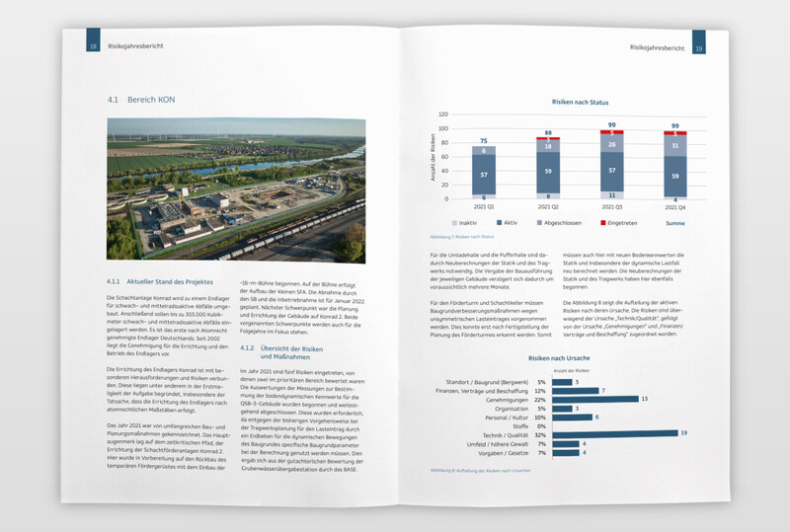Select the light 'Inaktiv' legend swatch
This screenshot has height=532, width=790.
tap(455, 223)
